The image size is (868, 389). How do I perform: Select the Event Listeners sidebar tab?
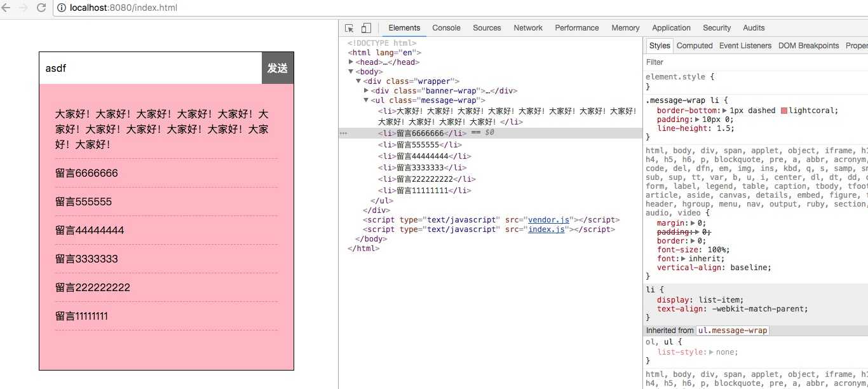point(745,46)
